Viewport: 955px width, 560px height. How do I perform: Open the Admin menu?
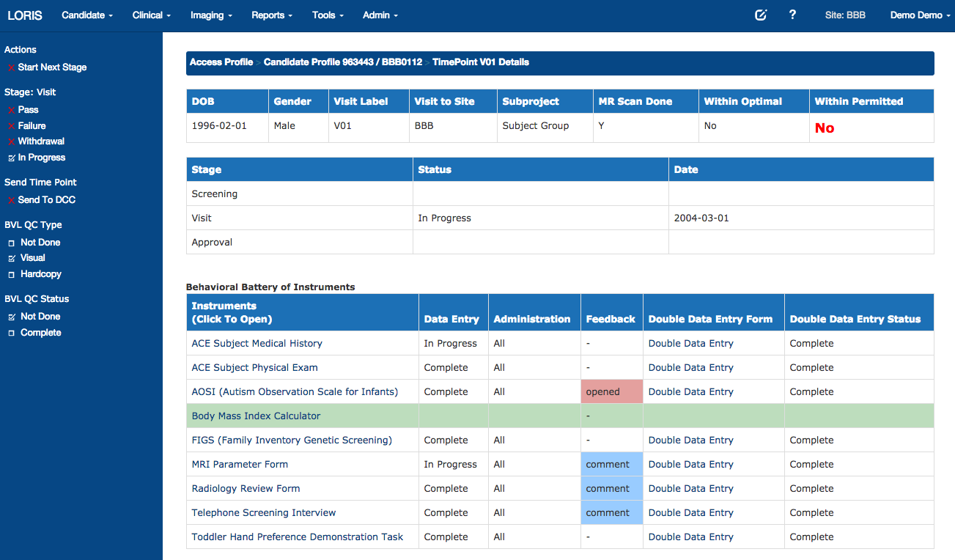click(380, 15)
